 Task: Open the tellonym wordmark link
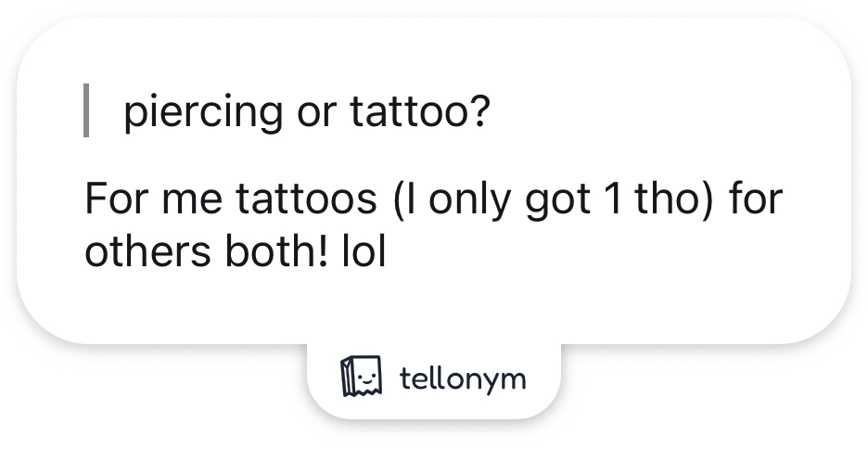(x=462, y=379)
